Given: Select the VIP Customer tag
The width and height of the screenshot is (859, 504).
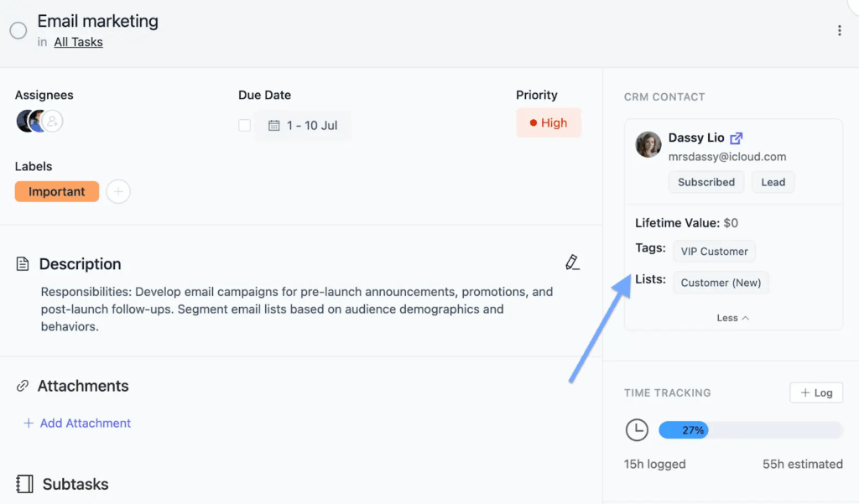Looking at the screenshot, I should coord(714,251).
